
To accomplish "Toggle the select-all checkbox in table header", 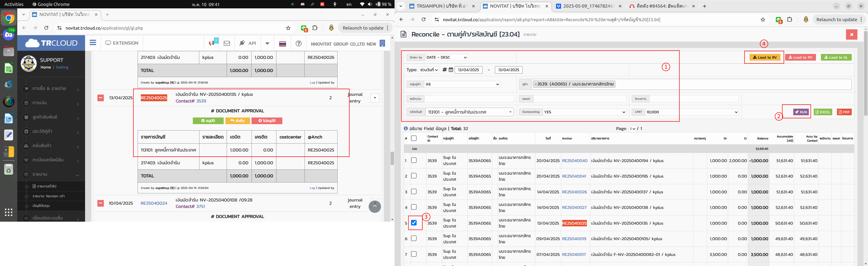I will (414, 138).
